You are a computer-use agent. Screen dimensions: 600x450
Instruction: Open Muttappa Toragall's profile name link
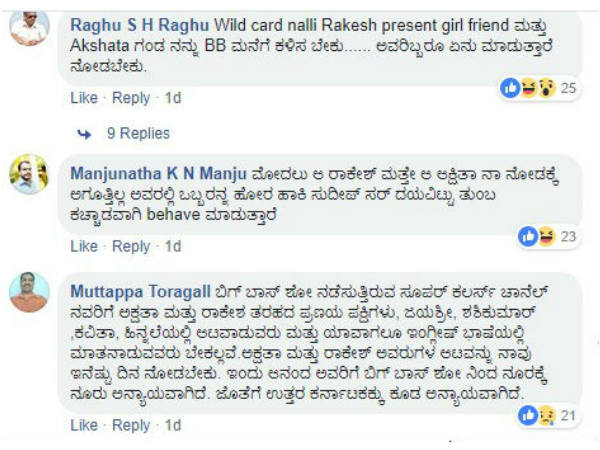coord(140,292)
